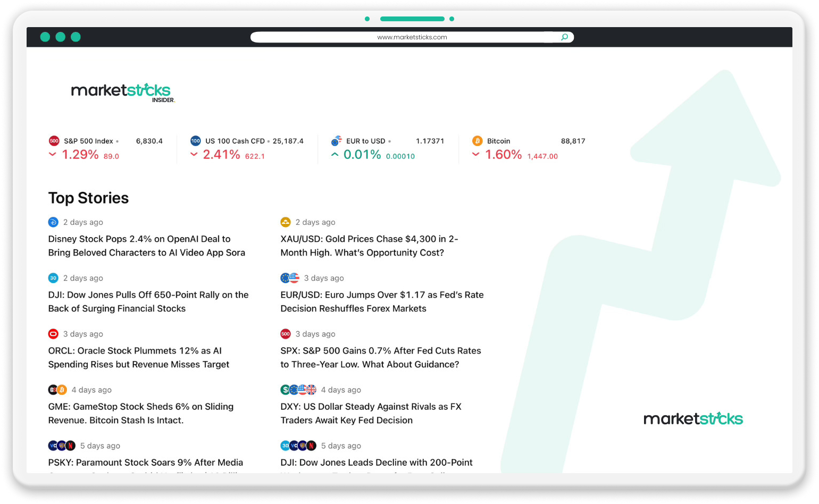This screenshot has width=819, height=504.
Task: Open the GME GameStop Stock Sheds 6% story
Action: coord(141,413)
